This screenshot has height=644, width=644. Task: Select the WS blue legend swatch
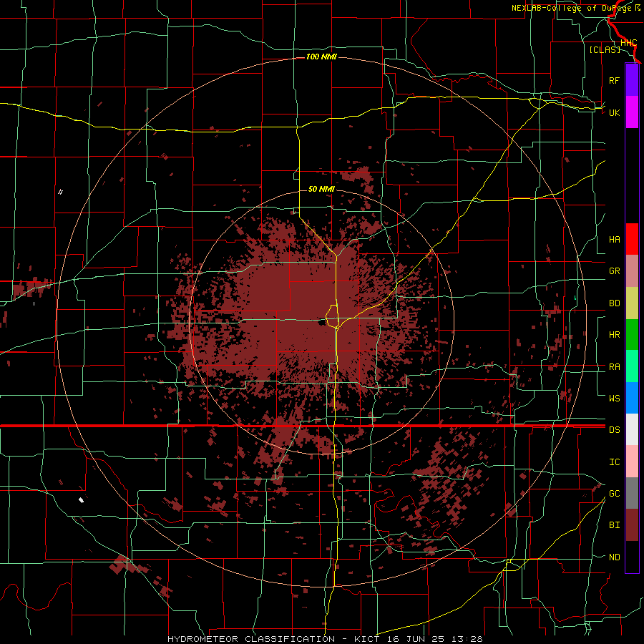632,398
